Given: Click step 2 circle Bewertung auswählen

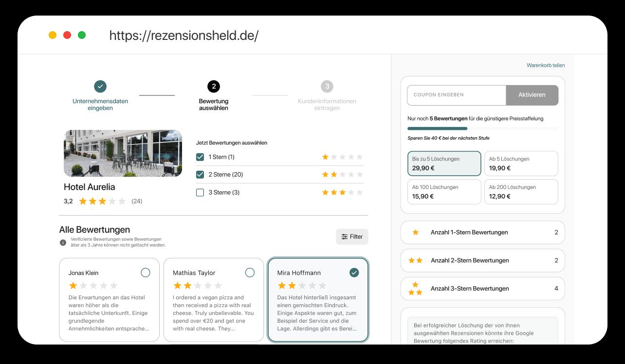Looking at the screenshot, I should tap(213, 87).
